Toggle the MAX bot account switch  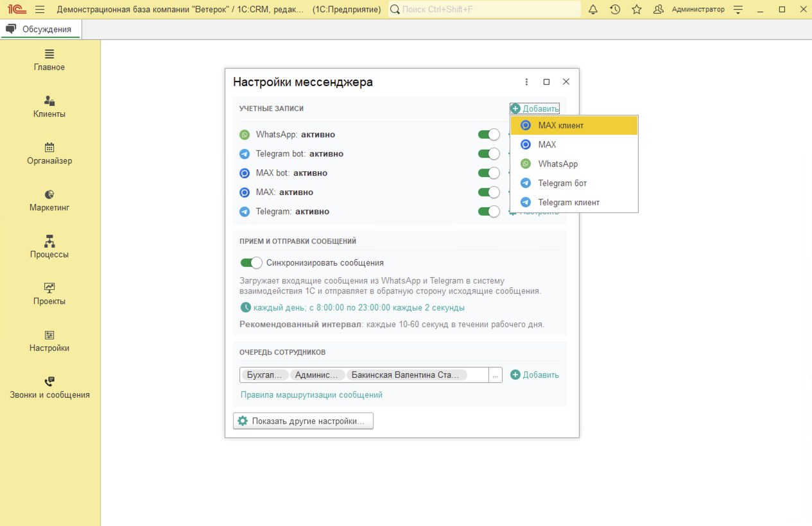click(x=488, y=173)
